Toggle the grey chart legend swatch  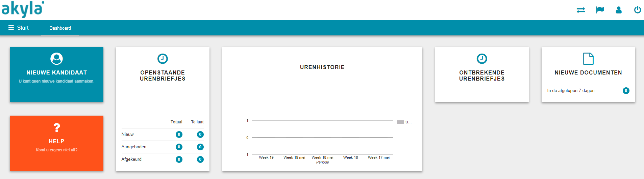coord(400,122)
